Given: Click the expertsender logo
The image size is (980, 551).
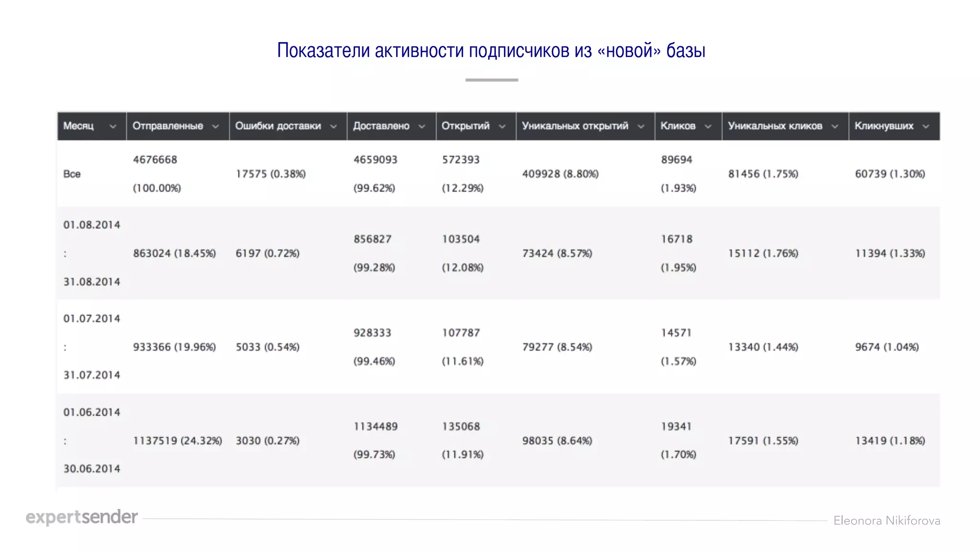Looking at the screenshot, I should point(82,518).
